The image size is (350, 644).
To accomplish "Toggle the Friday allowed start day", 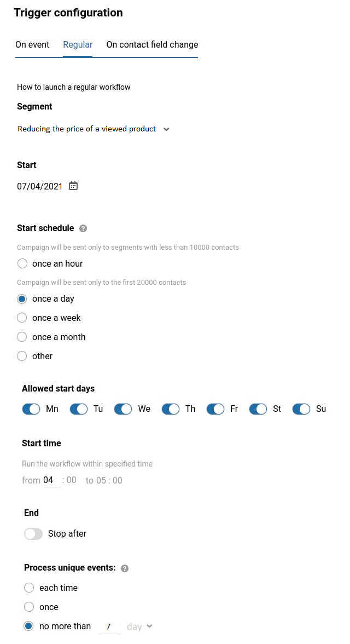I will pyautogui.click(x=216, y=409).
